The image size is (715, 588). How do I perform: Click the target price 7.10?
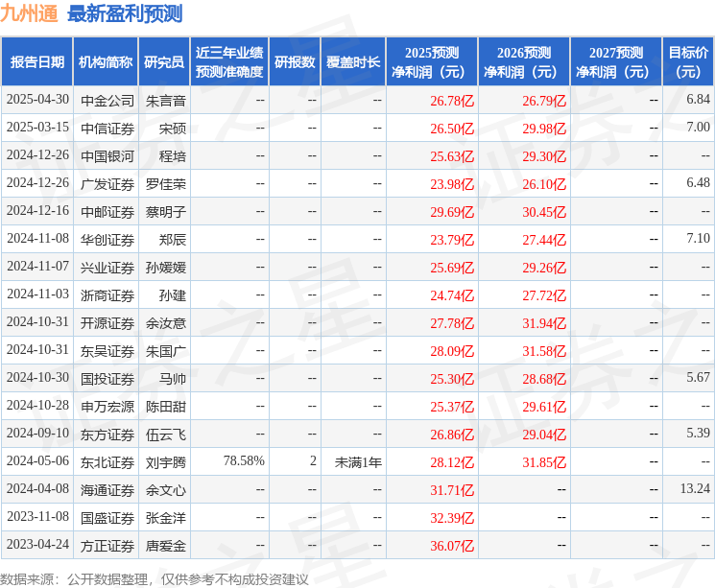pyautogui.click(x=698, y=239)
